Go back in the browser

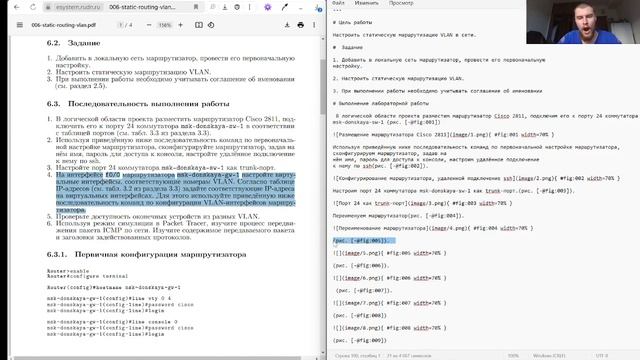click(17, 7)
